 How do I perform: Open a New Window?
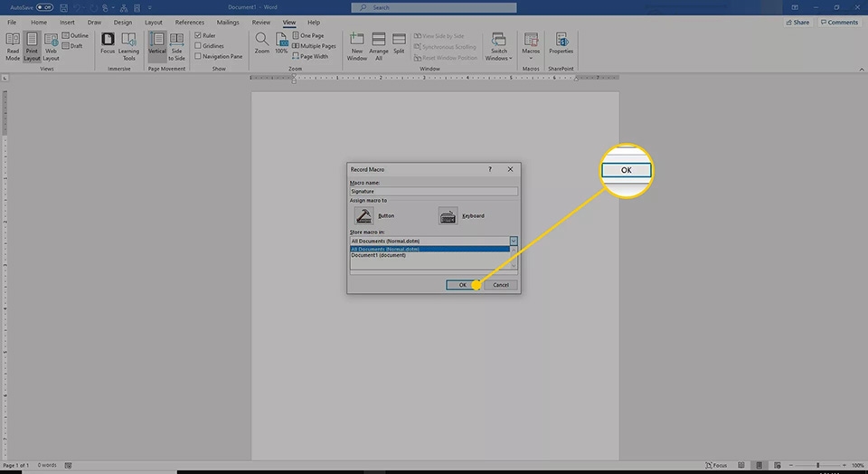(x=356, y=46)
